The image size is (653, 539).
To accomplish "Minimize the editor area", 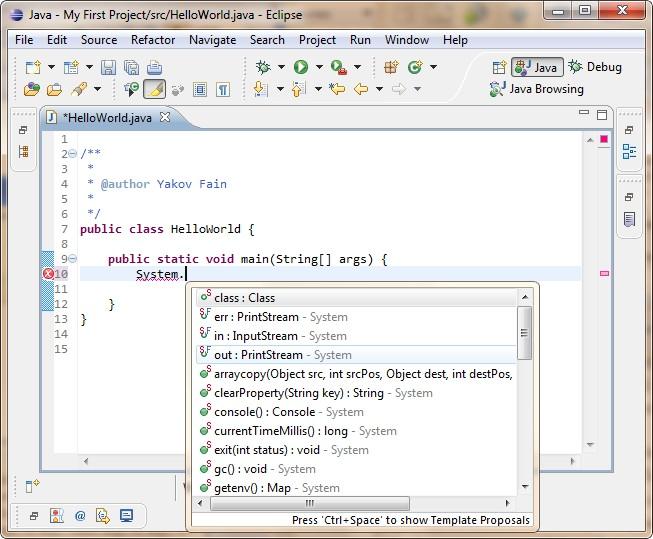I will (584, 112).
